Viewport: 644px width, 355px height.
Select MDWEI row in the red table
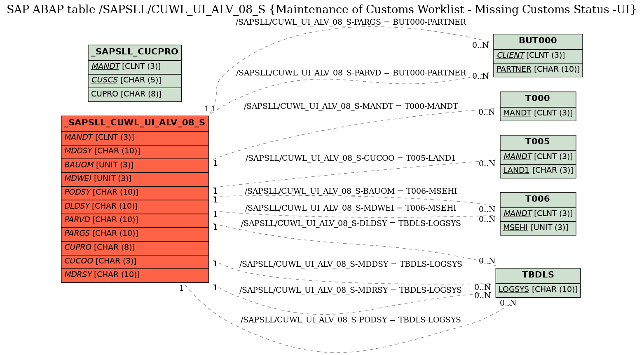pyautogui.click(x=135, y=179)
